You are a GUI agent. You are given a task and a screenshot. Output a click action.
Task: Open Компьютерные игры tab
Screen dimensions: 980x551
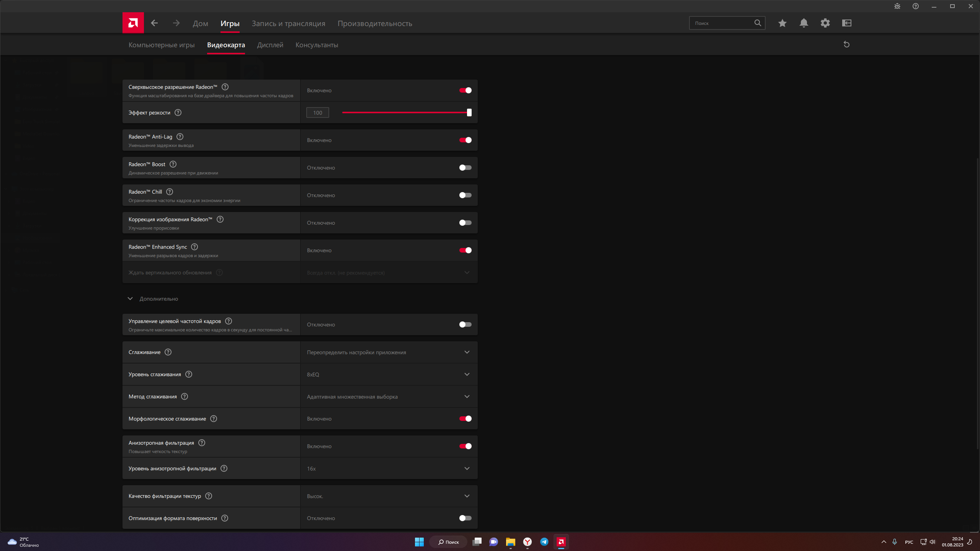pyautogui.click(x=161, y=45)
